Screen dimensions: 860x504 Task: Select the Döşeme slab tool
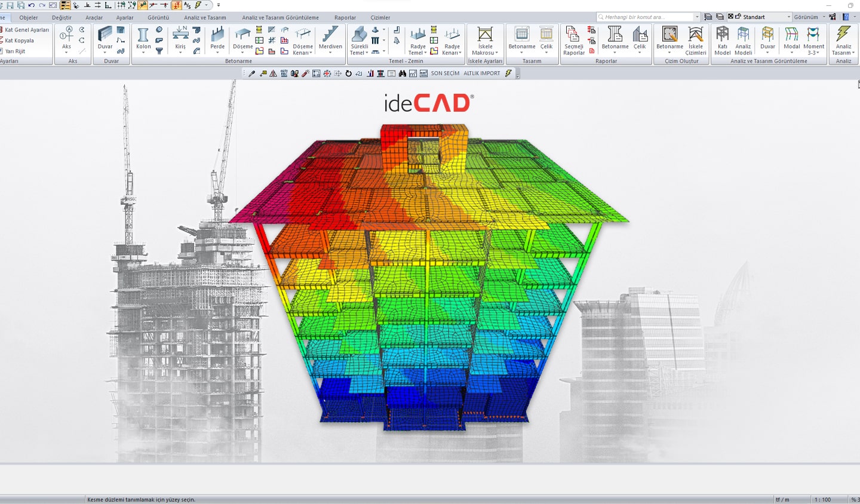242,40
